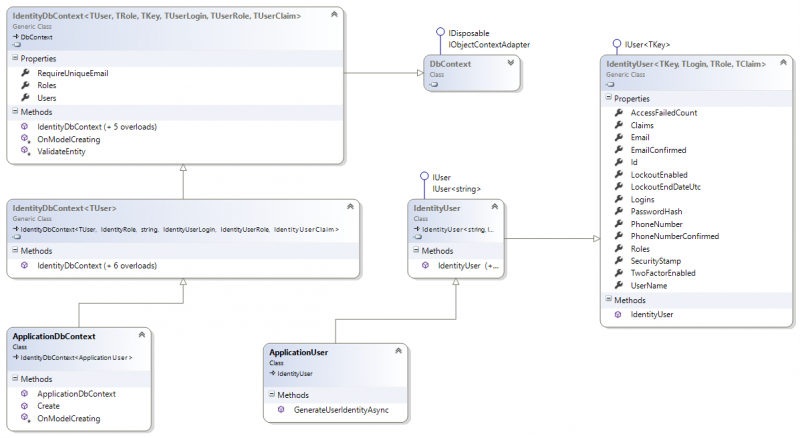Click the IdentityUser base type label under ApplicationUser
Viewport: 800px width, 438px height.
click(294, 374)
